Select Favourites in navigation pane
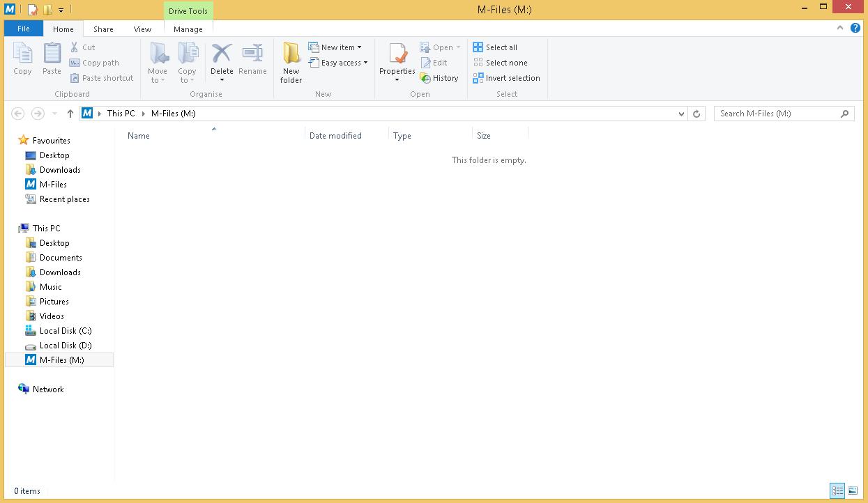Image resolution: width=868 pixels, height=503 pixels. (x=45, y=140)
